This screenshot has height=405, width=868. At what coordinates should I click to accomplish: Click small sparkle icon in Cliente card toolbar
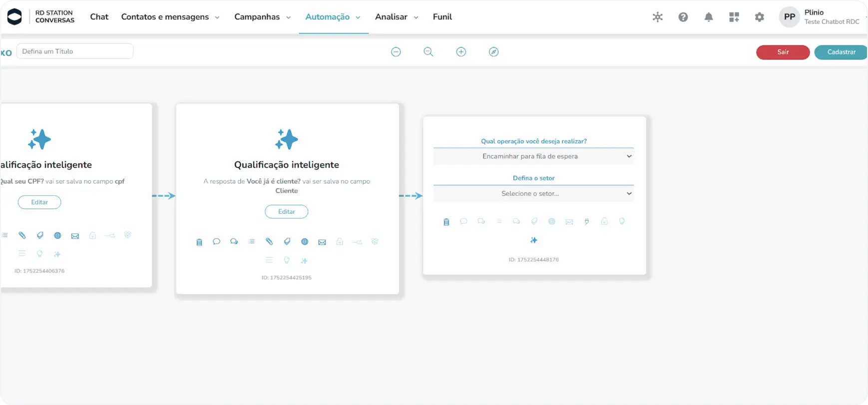304,261
